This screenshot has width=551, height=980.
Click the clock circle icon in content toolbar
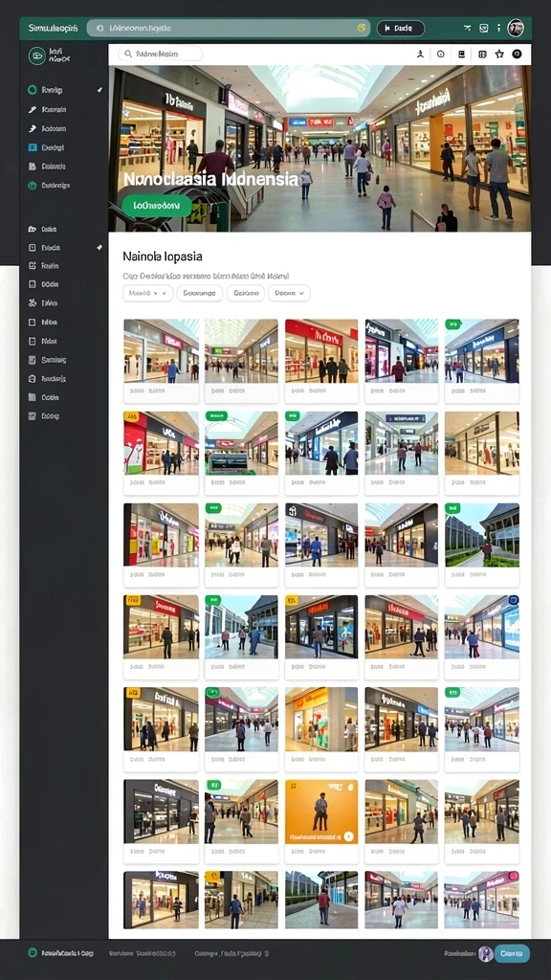pos(440,55)
